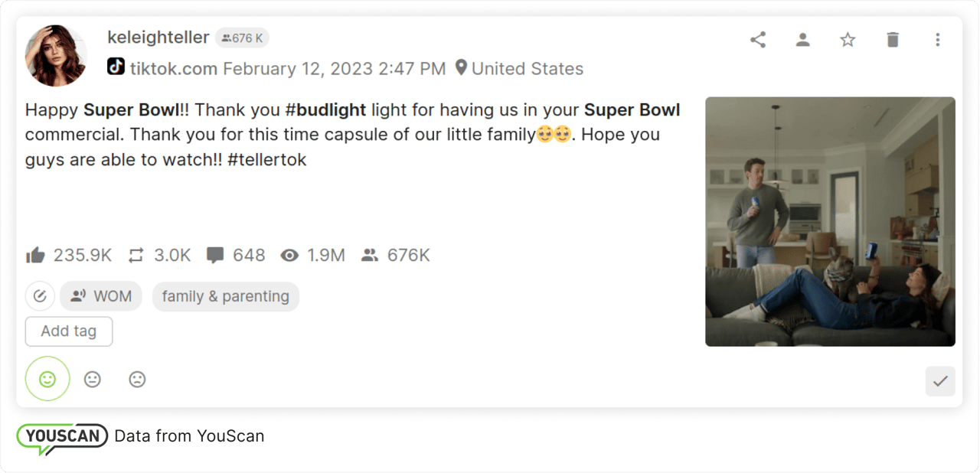This screenshot has width=980, height=473.
Task: Select the WOM tag chip
Action: coord(101,296)
